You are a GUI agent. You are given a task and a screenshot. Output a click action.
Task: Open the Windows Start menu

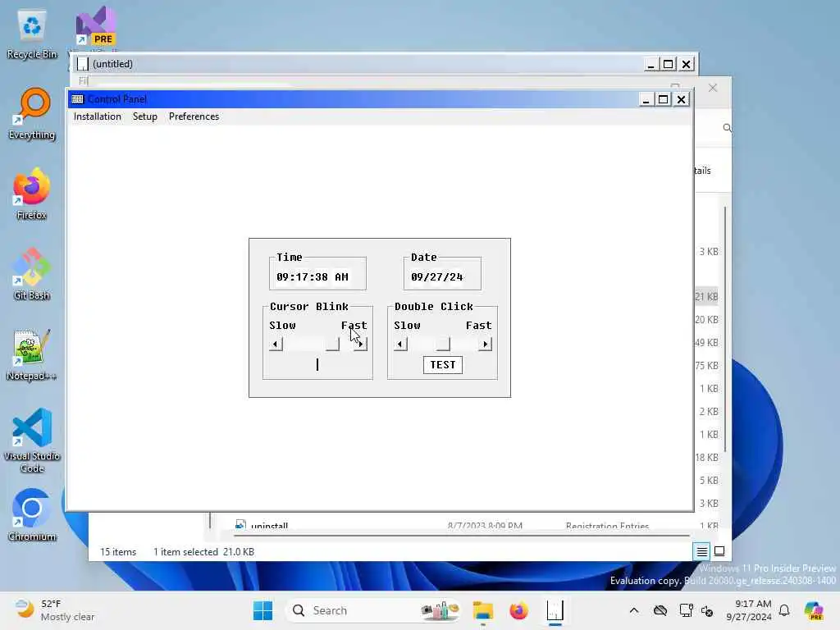262,610
